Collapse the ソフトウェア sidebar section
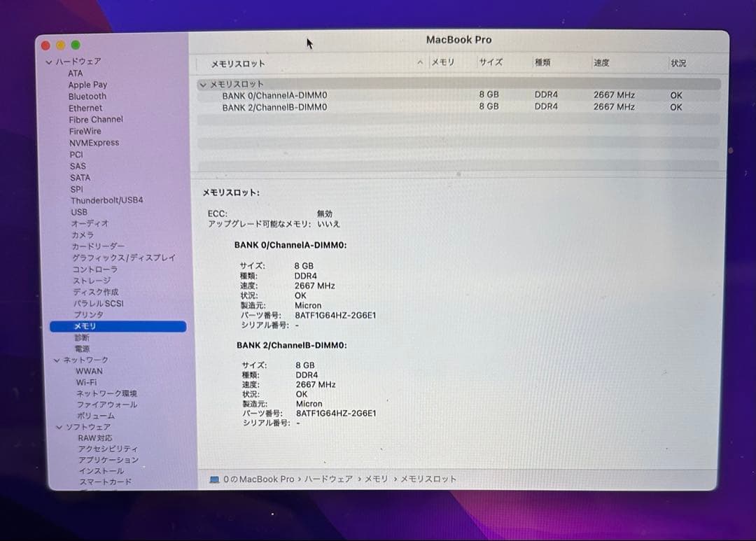The image size is (756, 541). 59,427
